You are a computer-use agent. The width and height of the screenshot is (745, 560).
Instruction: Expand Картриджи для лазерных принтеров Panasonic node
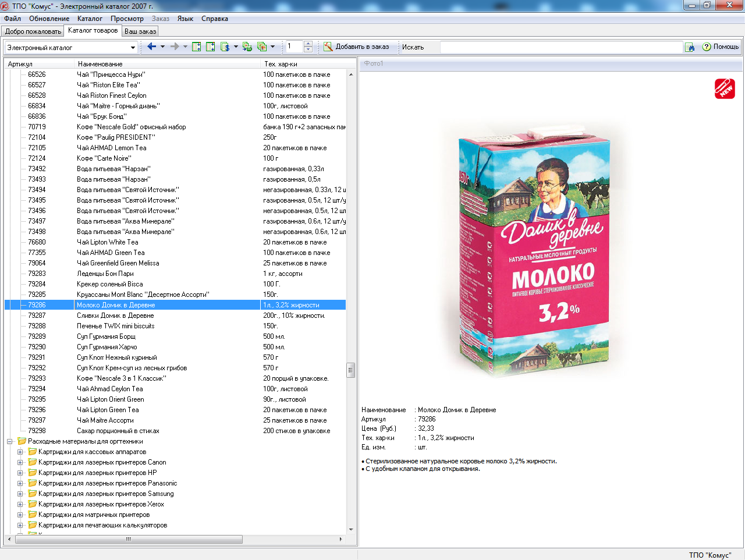(20, 483)
